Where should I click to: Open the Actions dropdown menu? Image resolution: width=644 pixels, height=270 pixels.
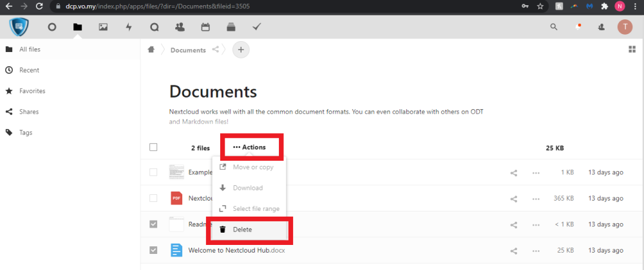250,147
